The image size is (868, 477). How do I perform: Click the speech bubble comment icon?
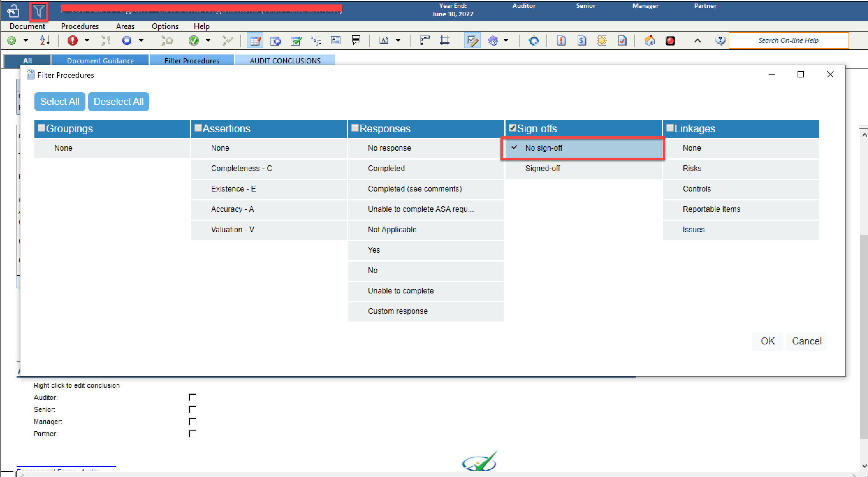click(356, 40)
